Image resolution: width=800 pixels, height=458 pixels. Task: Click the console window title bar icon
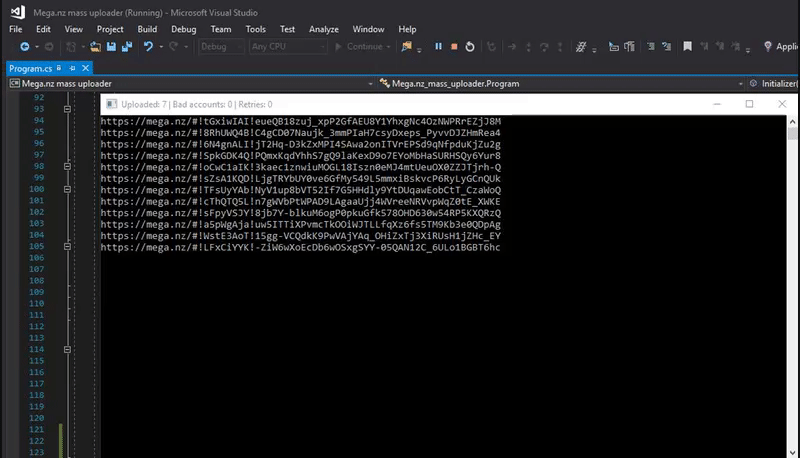coord(111,104)
